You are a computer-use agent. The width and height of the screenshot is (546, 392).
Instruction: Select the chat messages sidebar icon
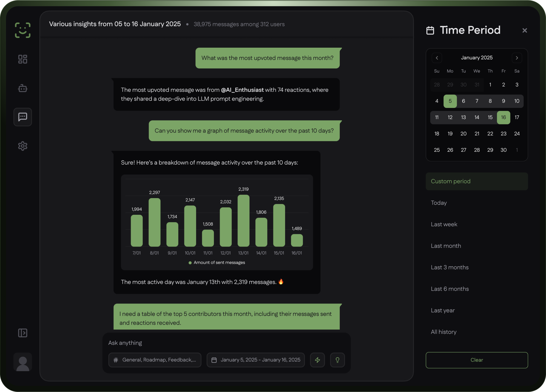(x=23, y=117)
